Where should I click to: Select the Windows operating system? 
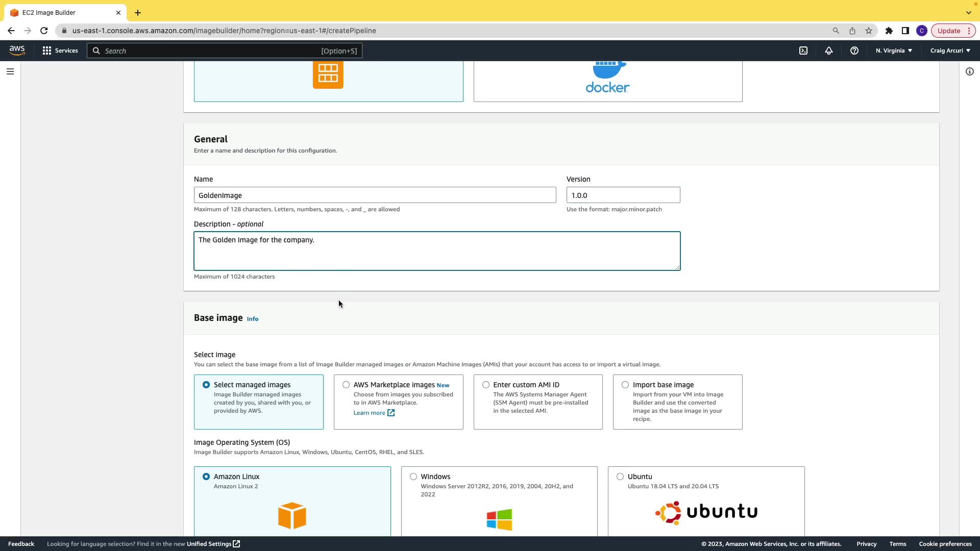pos(413,477)
